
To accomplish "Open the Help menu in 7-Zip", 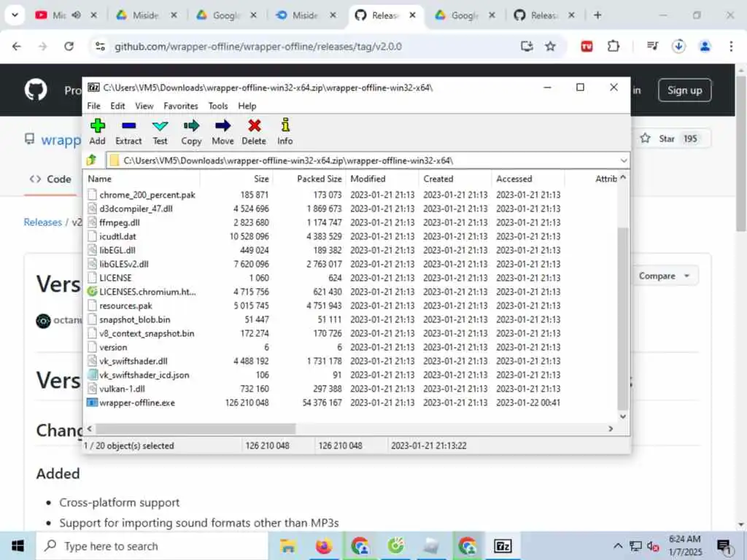I will 247,106.
